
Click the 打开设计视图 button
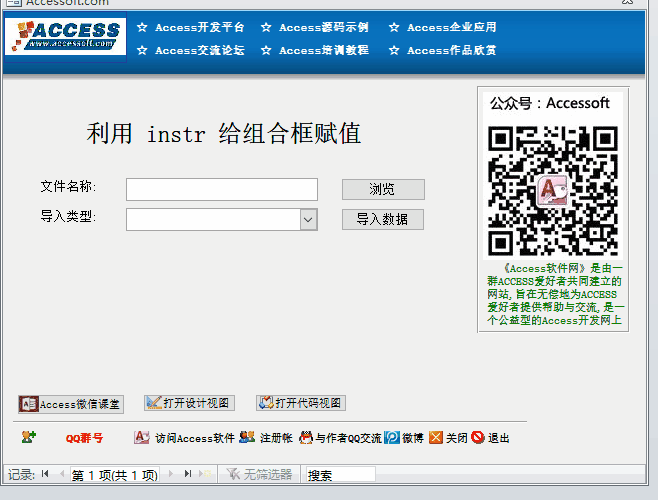tap(189, 403)
